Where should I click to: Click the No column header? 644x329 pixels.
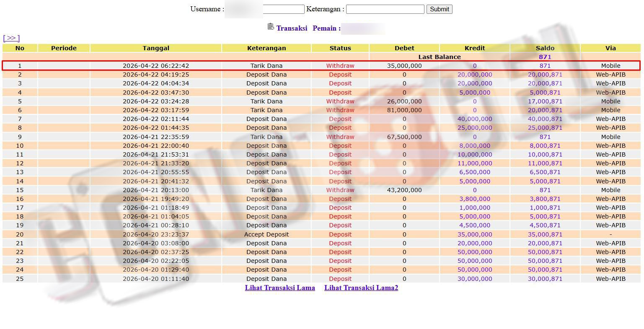20,48
